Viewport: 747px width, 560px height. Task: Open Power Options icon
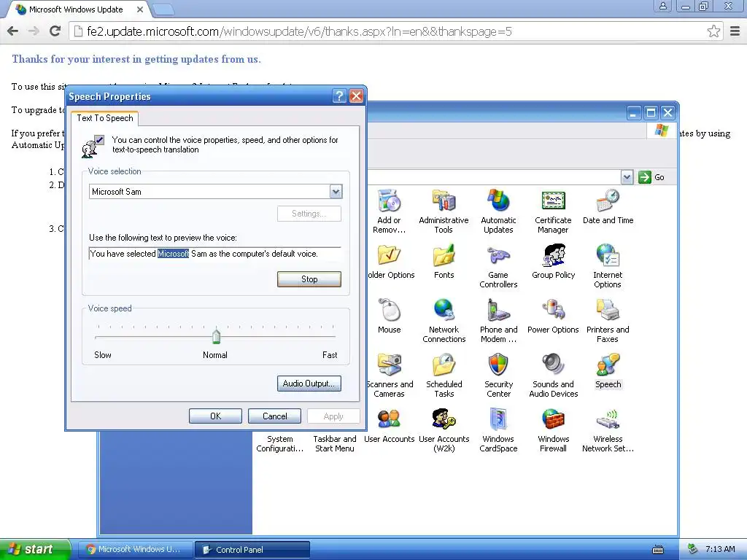tap(553, 316)
